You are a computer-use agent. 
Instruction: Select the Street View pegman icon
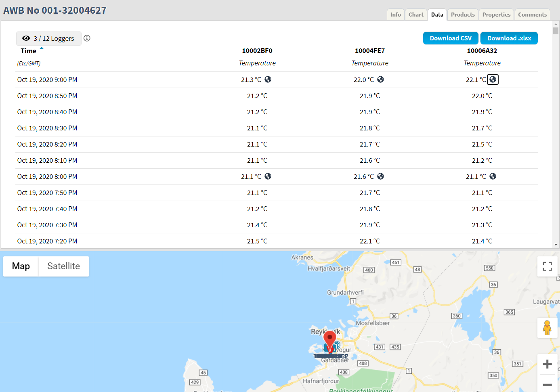(547, 328)
